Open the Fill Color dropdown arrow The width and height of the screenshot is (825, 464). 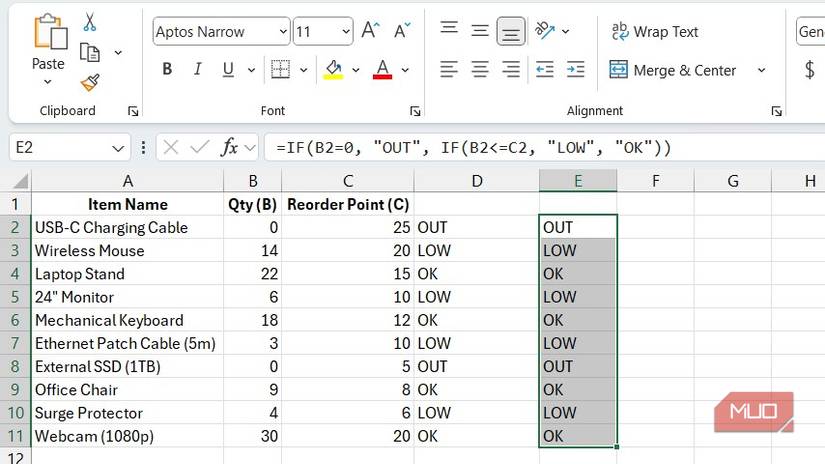(x=356, y=69)
